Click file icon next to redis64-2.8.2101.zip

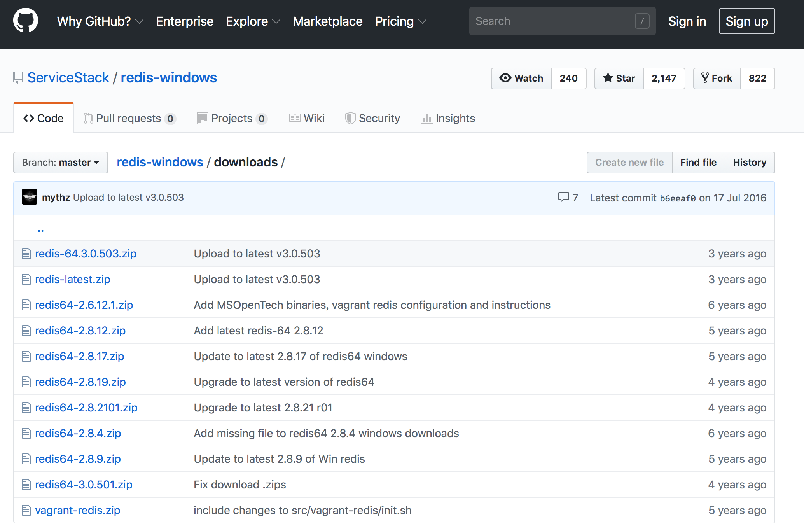(x=26, y=408)
